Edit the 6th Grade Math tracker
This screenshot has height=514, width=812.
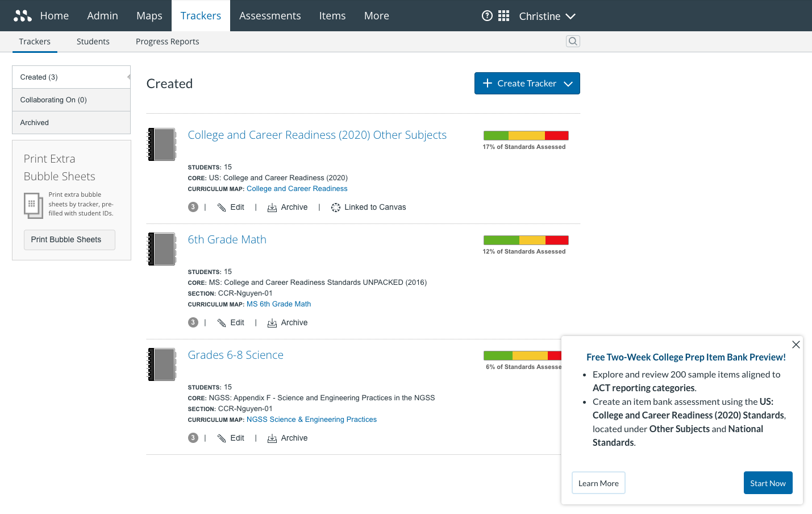(x=231, y=323)
